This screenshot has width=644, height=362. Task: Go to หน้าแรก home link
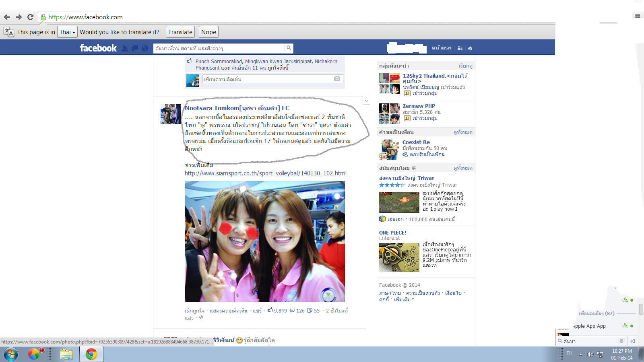tap(442, 48)
